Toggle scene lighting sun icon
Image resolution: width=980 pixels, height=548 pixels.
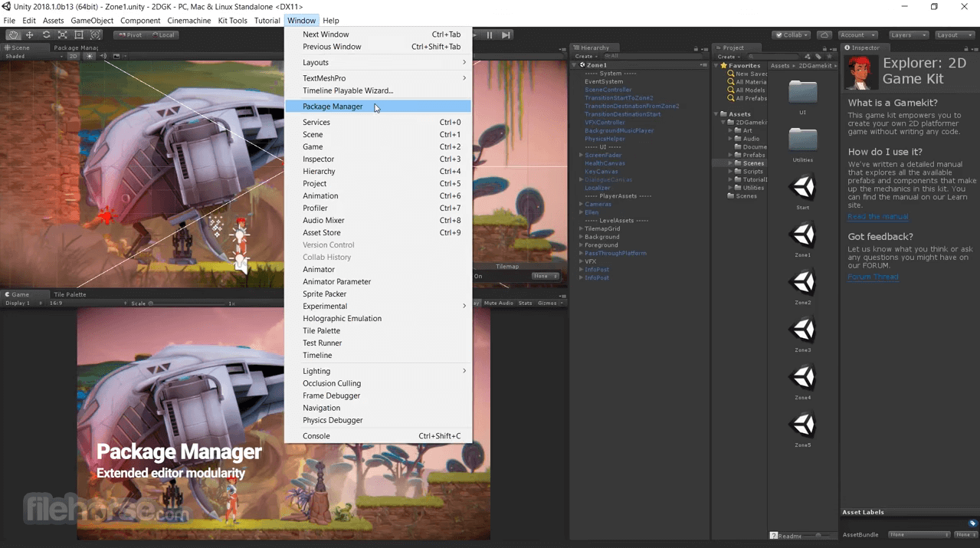tap(90, 56)
